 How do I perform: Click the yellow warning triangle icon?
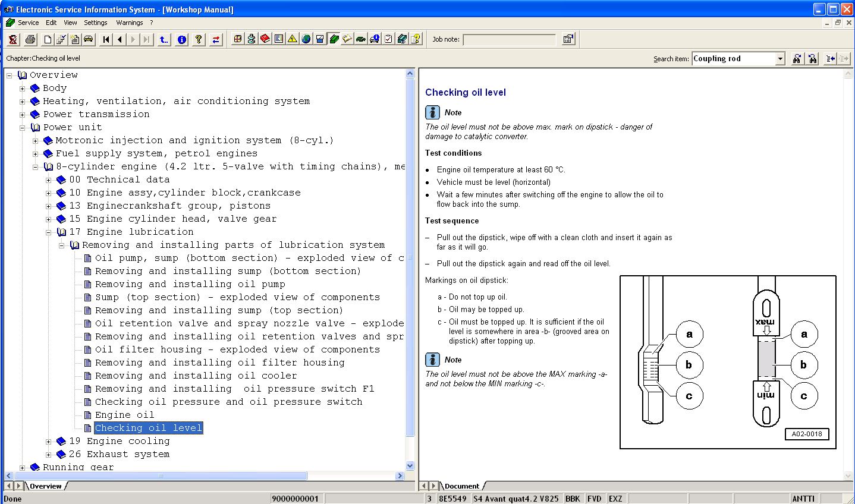(292, 39)
